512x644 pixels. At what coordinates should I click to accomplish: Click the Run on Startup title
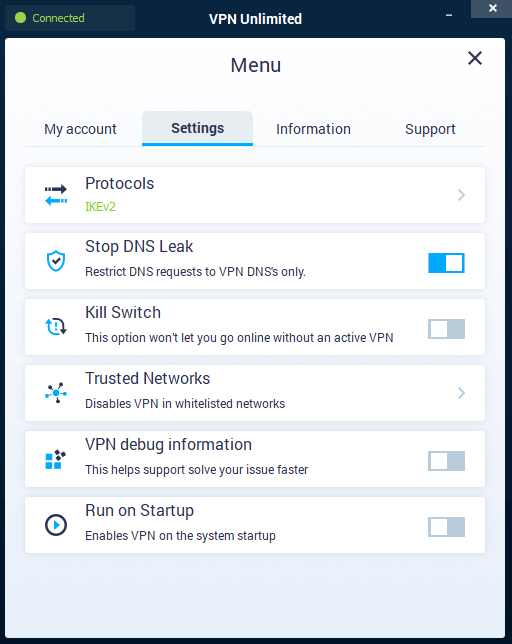tap(139, 511)
